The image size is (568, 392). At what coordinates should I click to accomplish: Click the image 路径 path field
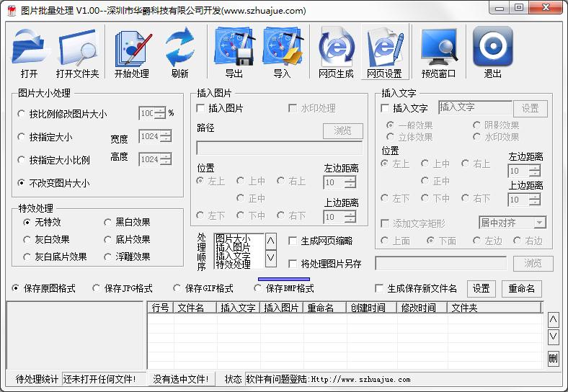279,148
